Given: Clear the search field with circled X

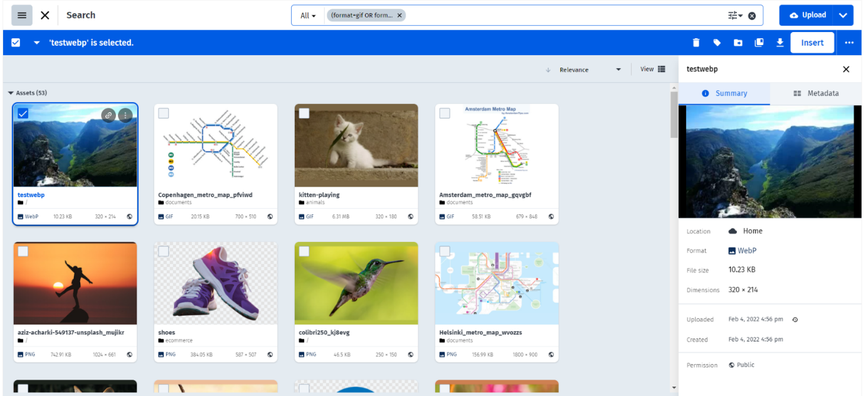Looking at the screenshot, I should pyautogui.click(x=752, y=16).
